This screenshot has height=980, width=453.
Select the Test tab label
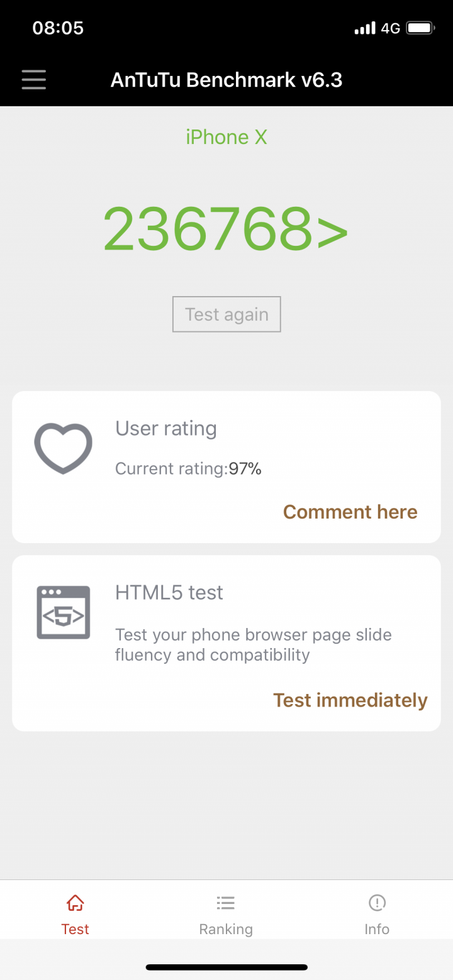[x=75, y=929]
